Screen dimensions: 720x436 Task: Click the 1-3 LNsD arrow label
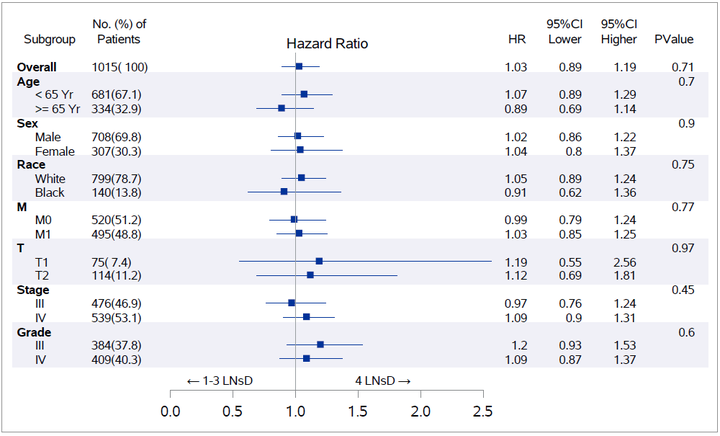coord(220,381)
